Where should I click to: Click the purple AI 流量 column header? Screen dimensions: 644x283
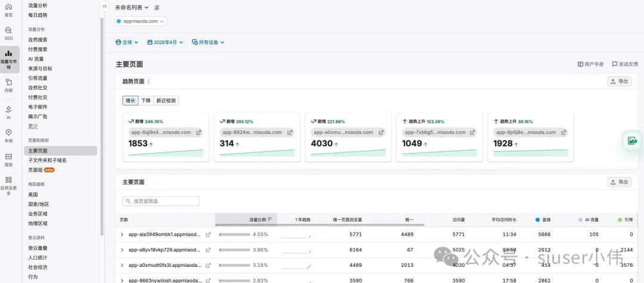[x=589, y=220]
